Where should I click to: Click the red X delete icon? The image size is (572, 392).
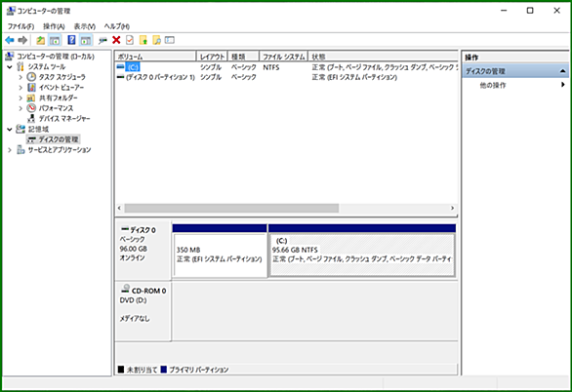[x=116, y=40]
